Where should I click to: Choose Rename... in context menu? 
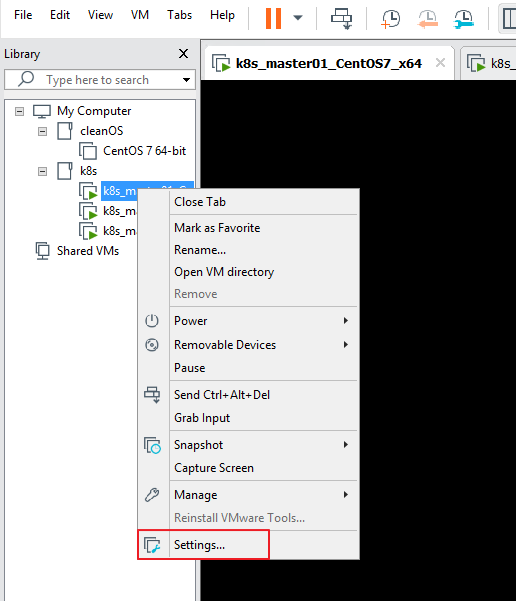click(249, 250)
